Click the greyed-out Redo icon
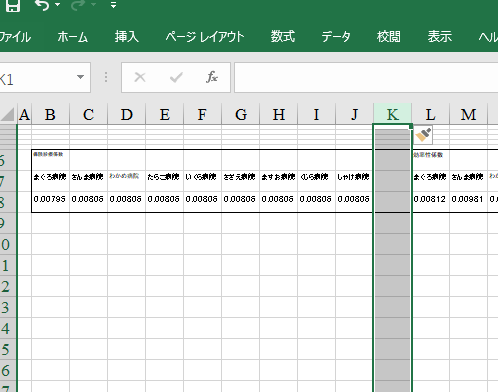Viewport: 498px width, 392px height. tap(78, 5)
